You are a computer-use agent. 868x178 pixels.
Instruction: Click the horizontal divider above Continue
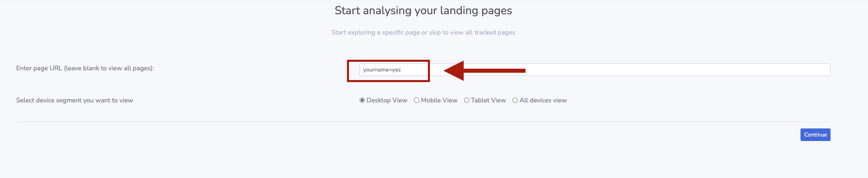coord(423,122)
